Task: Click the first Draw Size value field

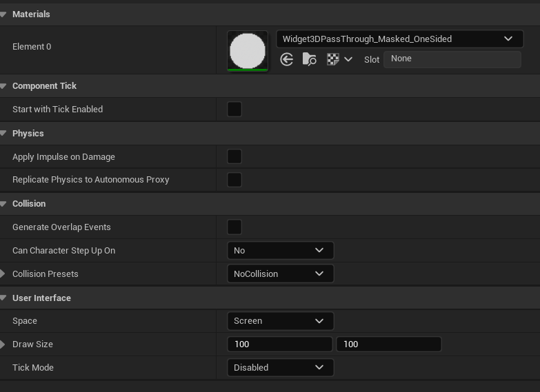Action: [x=279, y=344]
